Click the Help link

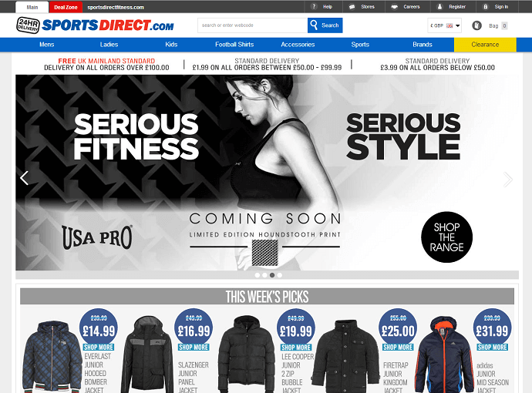[x=328, y=7]
